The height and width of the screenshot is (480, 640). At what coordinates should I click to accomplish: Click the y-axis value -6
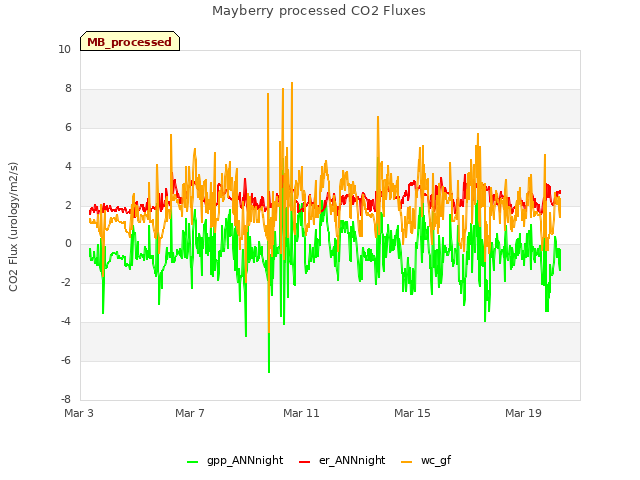click(x=66, y=360)
